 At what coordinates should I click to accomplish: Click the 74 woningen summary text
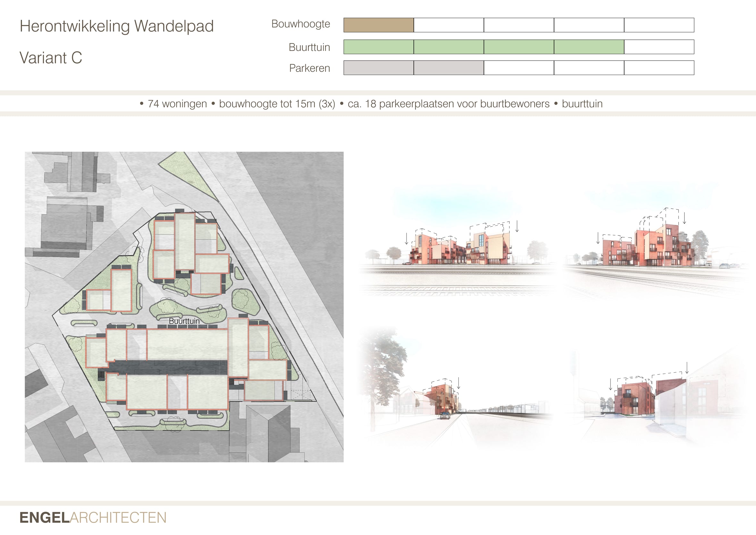click(x=177, y=104)
